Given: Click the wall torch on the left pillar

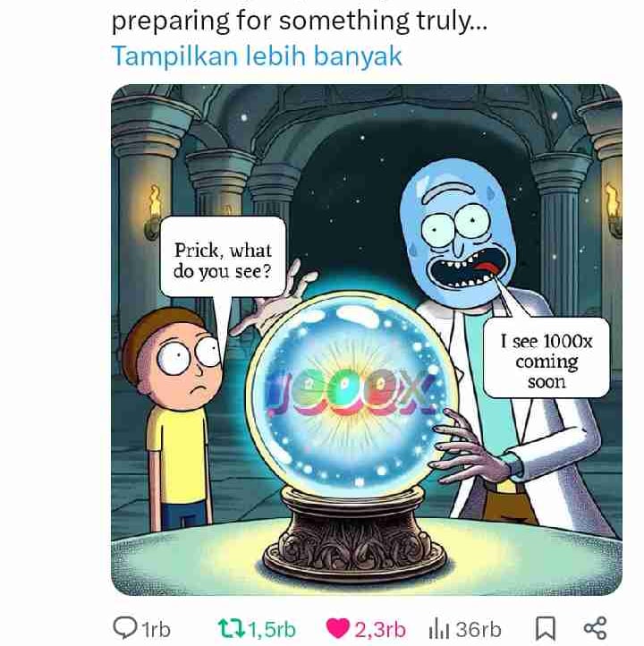Looking at the screenshot, I should tap(153, 212).
